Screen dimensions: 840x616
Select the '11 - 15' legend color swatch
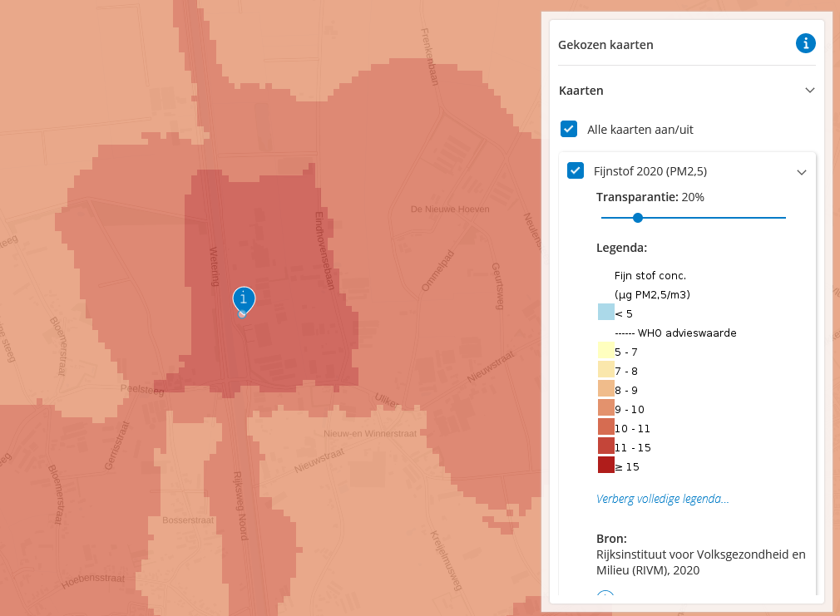click(x=605, y=446)
